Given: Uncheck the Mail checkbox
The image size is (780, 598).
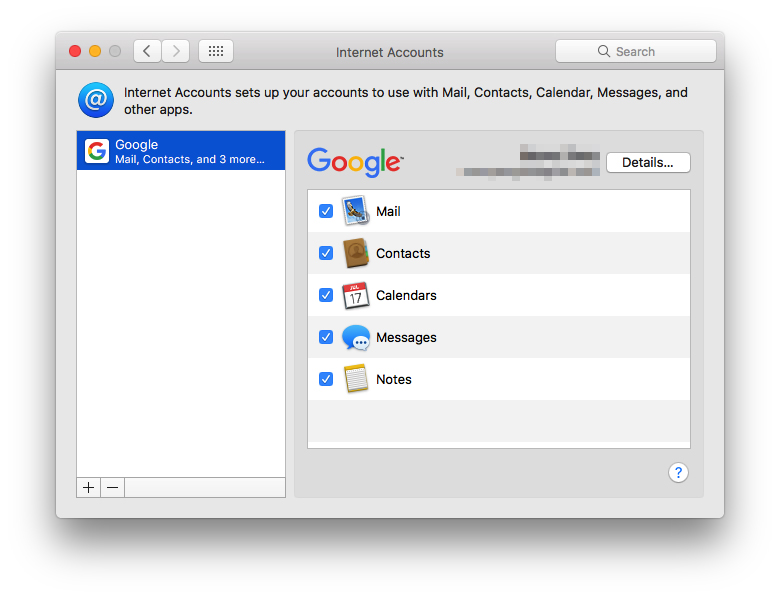Looking at the screenshot, I should [326, 212].
